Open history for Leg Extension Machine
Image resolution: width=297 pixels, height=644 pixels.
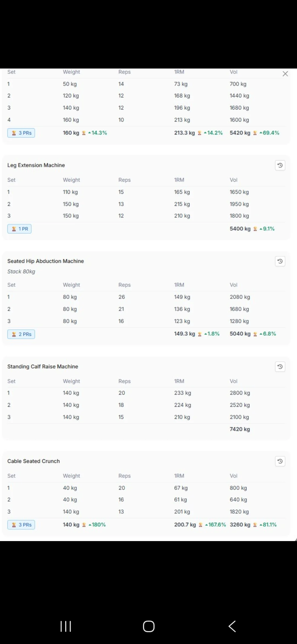[280, 165]
